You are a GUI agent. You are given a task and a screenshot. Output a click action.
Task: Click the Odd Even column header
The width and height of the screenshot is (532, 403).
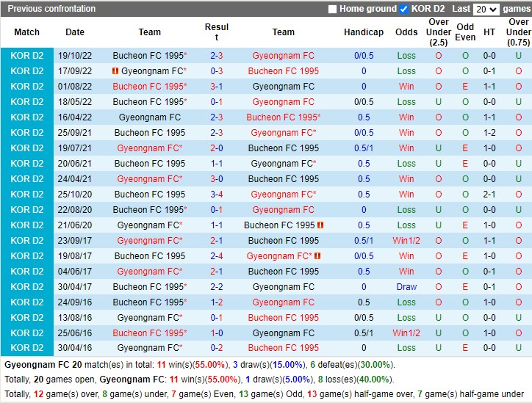[465, 32]
